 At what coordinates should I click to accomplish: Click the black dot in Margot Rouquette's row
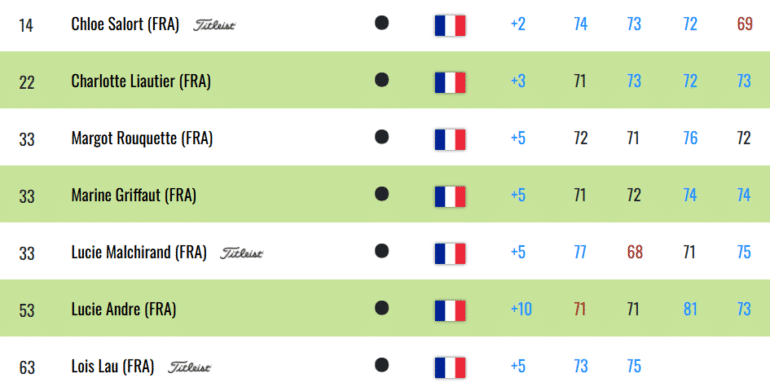pyautogui.click(x=382, y=137)
